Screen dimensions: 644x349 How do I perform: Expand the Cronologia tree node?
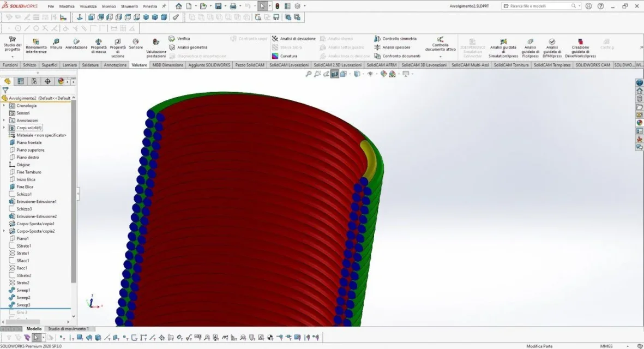[x=4, y=106]
